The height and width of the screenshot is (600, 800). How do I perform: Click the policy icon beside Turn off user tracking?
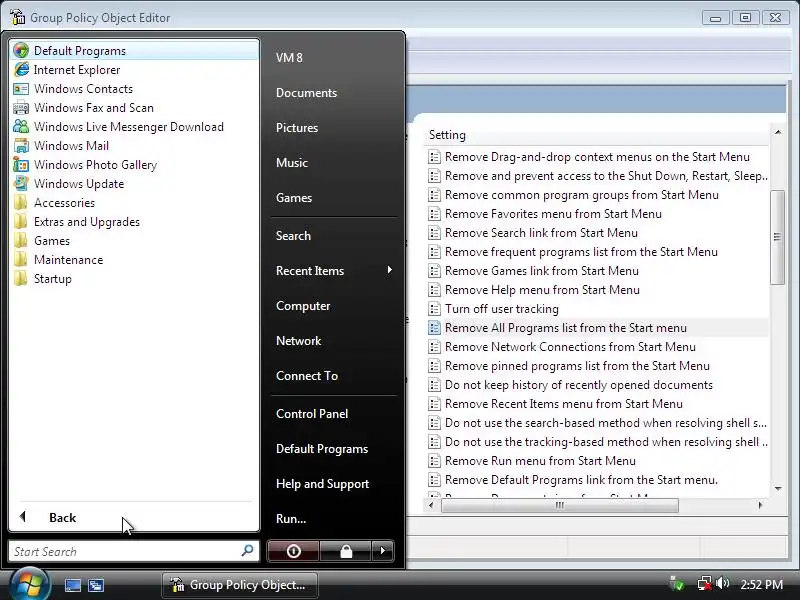(434, 309)
